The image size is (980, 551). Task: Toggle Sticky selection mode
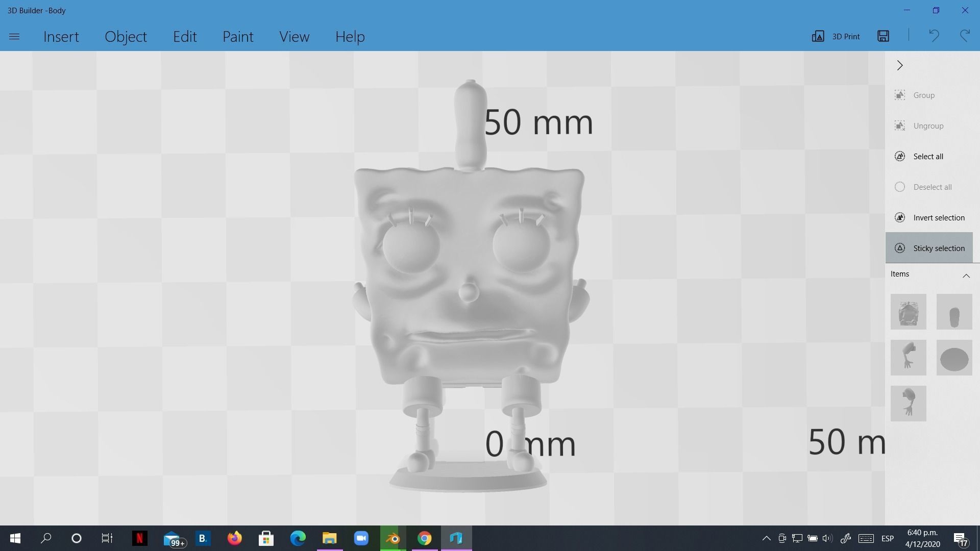pyautogui.click(x=929, y=248)
